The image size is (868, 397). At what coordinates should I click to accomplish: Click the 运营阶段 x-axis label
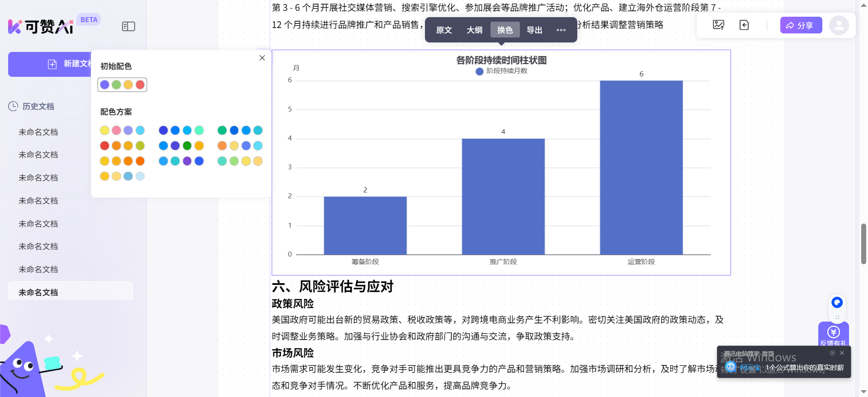(641, 262)
